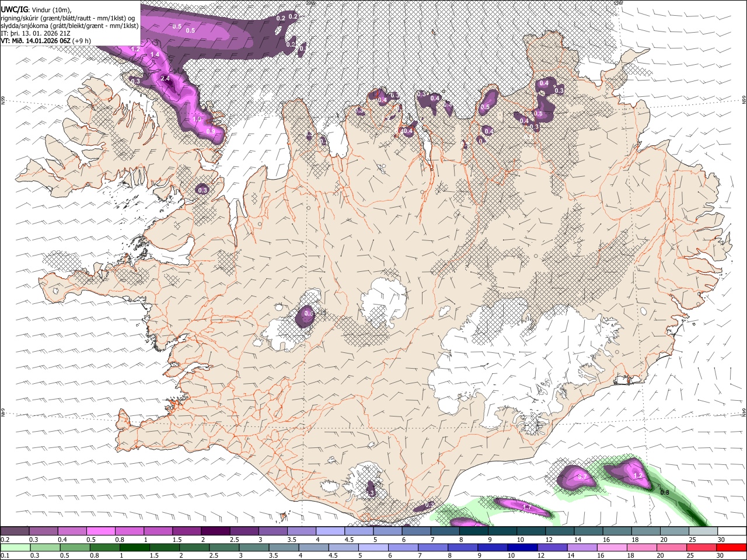Click the 0.7 precipitation value offshore
Viewport: 747px width, 560px height.
[582, 477]
